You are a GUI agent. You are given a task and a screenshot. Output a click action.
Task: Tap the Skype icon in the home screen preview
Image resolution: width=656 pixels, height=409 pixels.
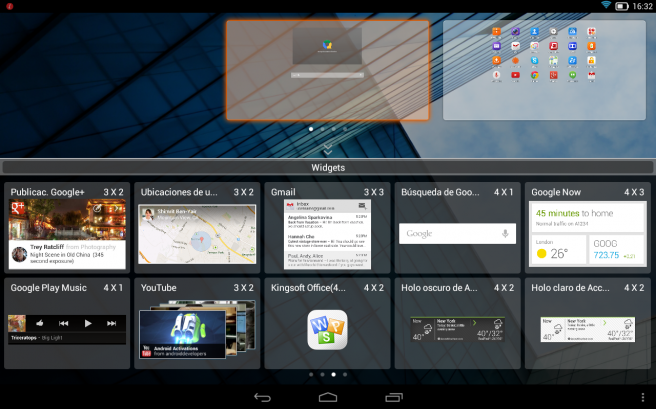tap(535, 61)
